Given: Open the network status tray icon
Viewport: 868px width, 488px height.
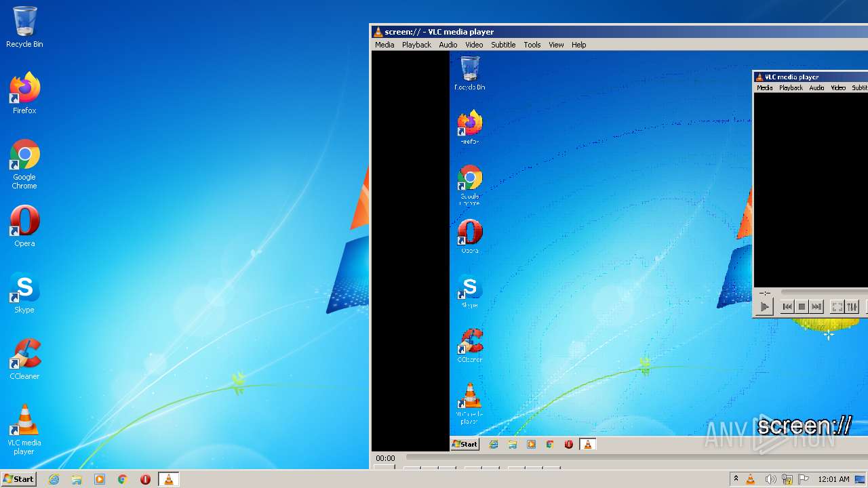Looking at the screenshot, I should [787, 479].
